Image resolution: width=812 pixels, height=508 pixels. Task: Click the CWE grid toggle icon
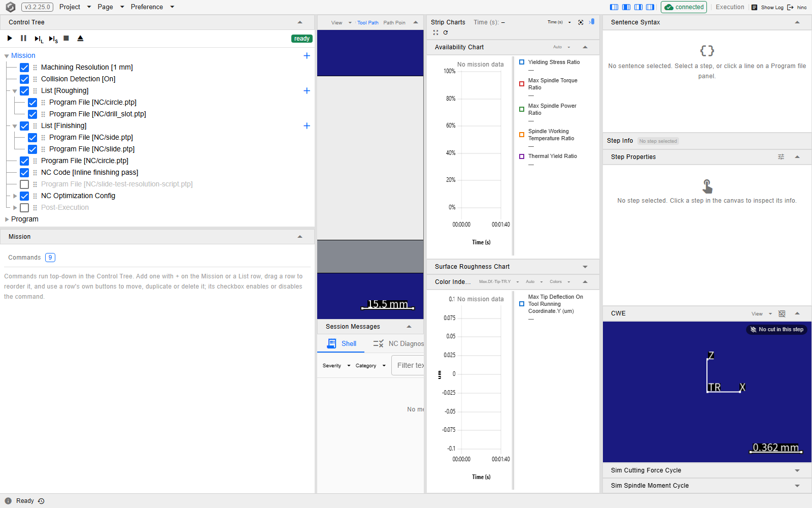tap(782, 313)
